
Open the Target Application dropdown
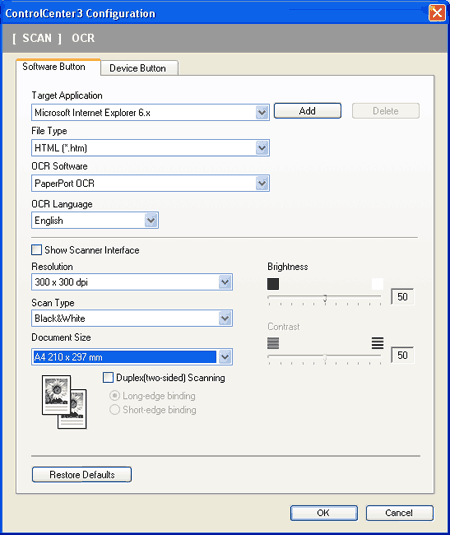(x=262, y=113)
